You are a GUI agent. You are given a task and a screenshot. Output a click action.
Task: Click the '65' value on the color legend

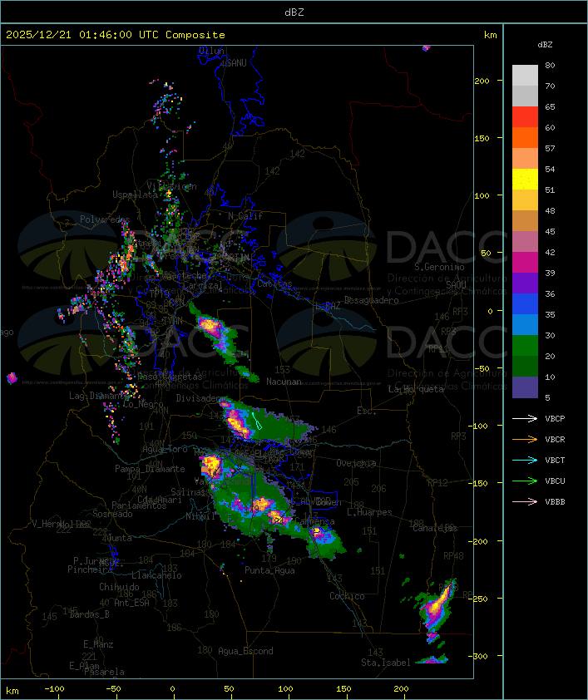(x=550, y=106)
